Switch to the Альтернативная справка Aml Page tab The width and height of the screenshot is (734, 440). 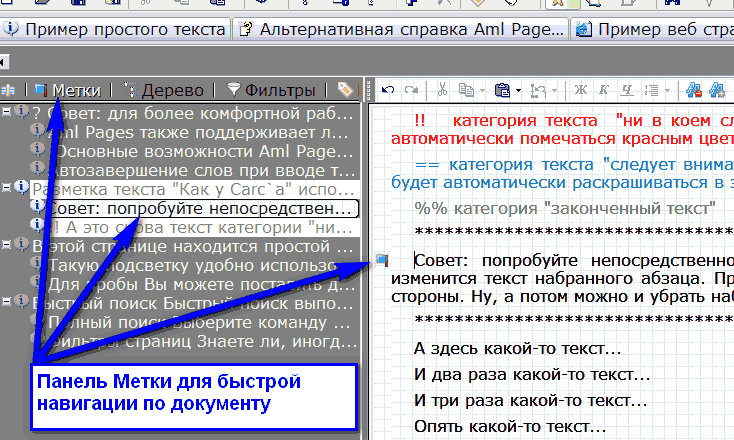point(401,29)
